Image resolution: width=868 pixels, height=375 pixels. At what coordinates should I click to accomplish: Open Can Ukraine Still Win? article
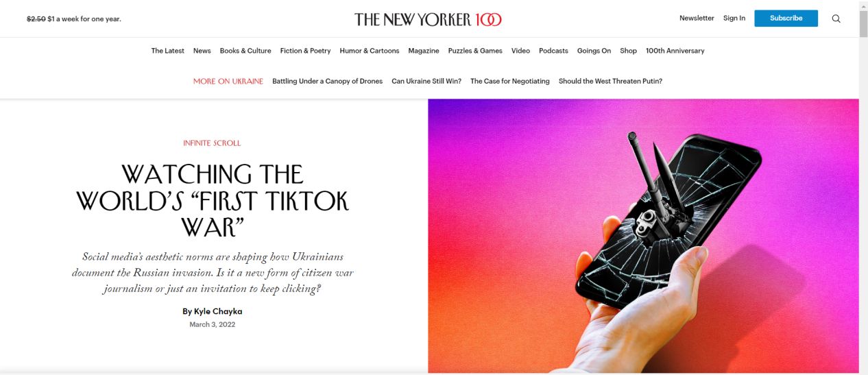pos(426,81)
